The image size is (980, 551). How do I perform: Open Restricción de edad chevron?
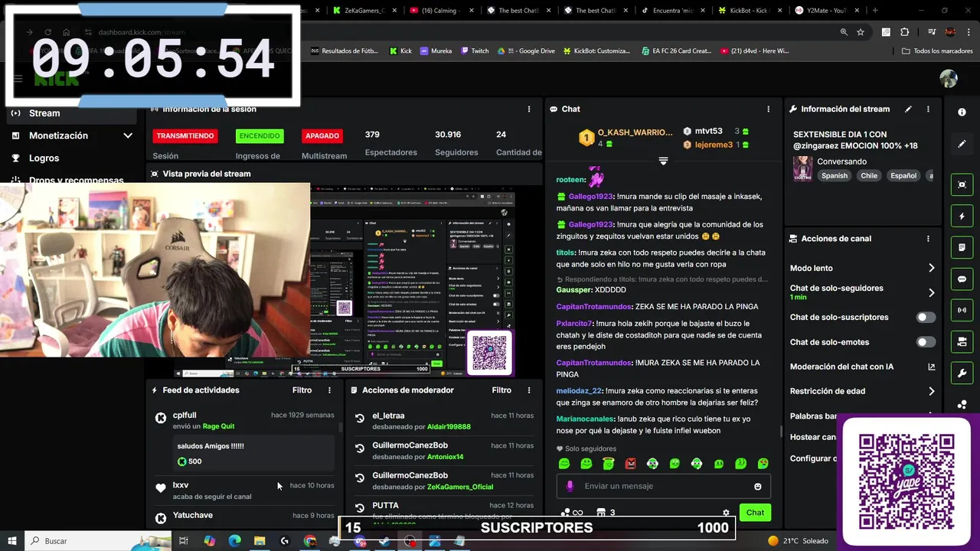(931, 391)
